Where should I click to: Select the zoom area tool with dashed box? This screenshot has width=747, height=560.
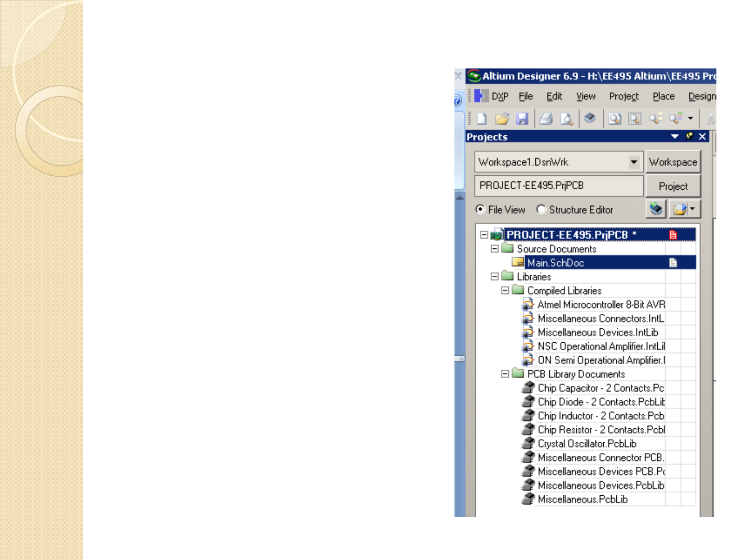point(635,119)
